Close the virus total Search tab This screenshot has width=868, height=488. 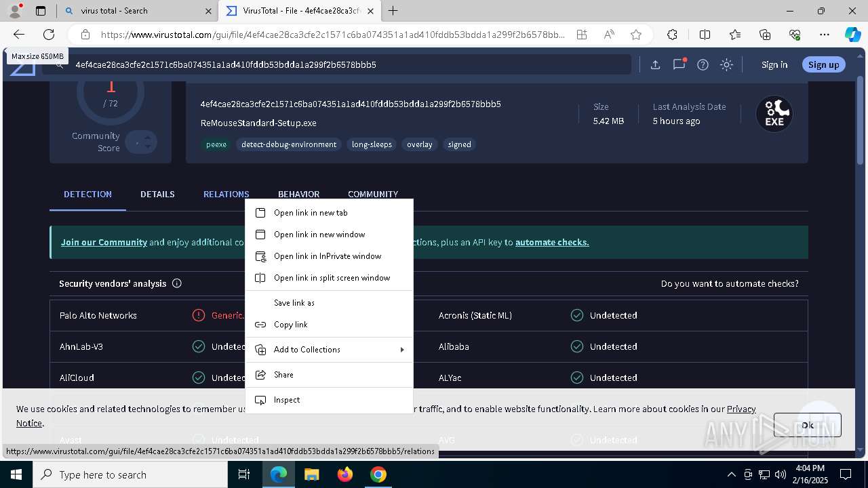pos(209,11)
